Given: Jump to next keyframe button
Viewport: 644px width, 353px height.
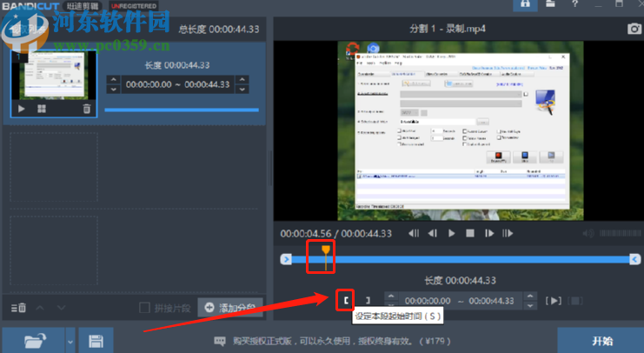Looking at the screenshot, I should pos(508,233).
